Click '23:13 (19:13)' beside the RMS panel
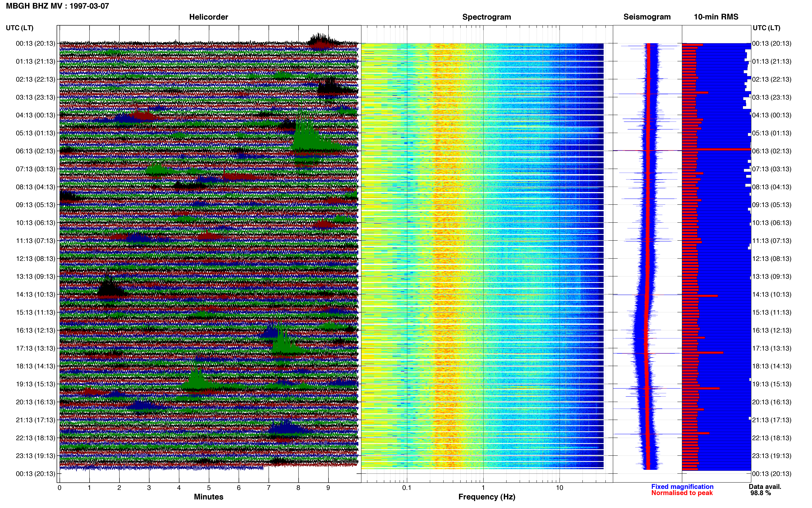Viewport: 812px width, 508px height. pos(772,456)
